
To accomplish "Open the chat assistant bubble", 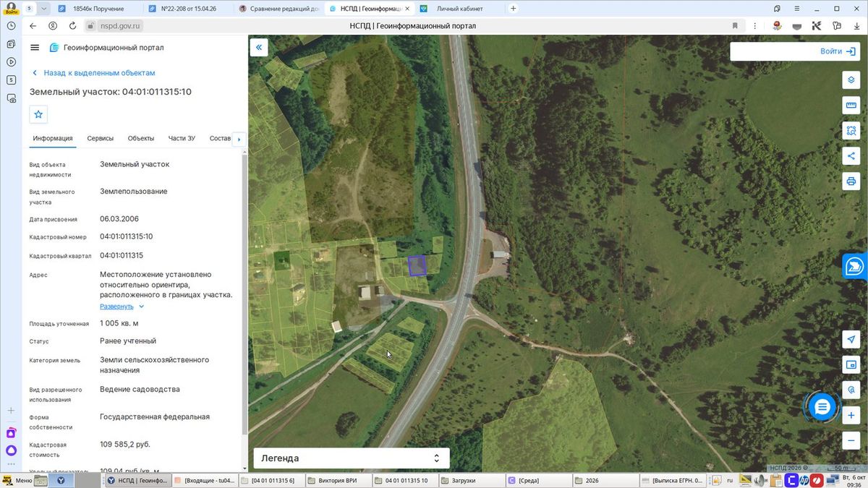I will coord(822,407).
